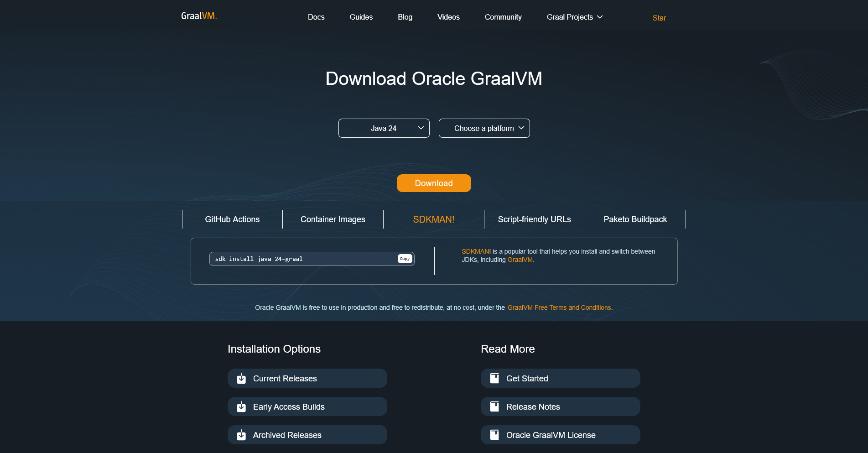
Task: Select the Container Images tab
Action: (333, 219)
